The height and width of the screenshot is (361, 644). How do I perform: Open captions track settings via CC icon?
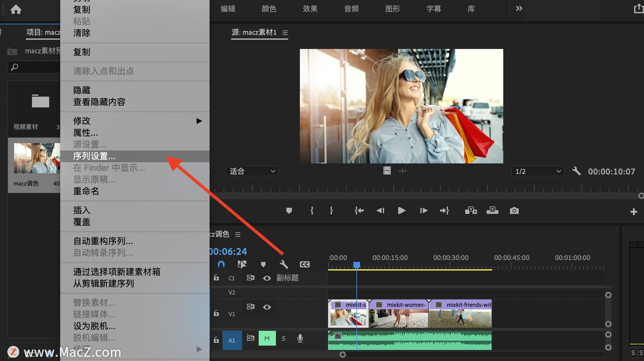pos(305,264)
